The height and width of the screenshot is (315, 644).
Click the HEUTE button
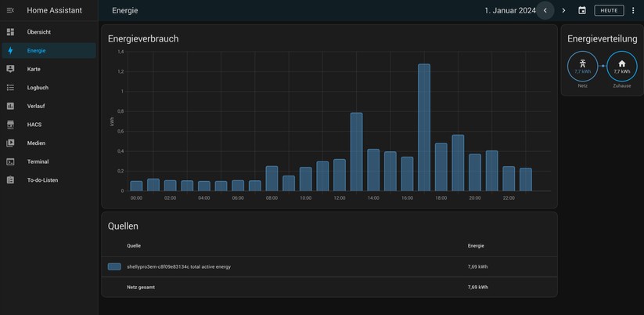pos(609,10)
